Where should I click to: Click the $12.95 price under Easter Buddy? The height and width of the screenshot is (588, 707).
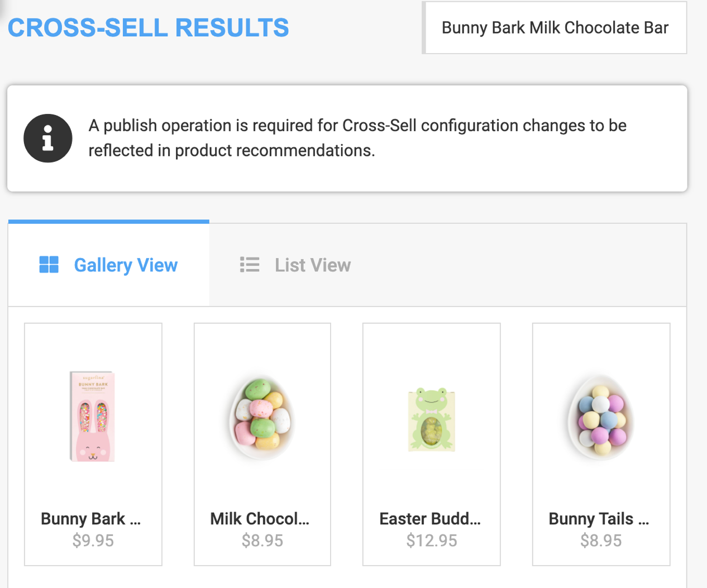[431, 540]
